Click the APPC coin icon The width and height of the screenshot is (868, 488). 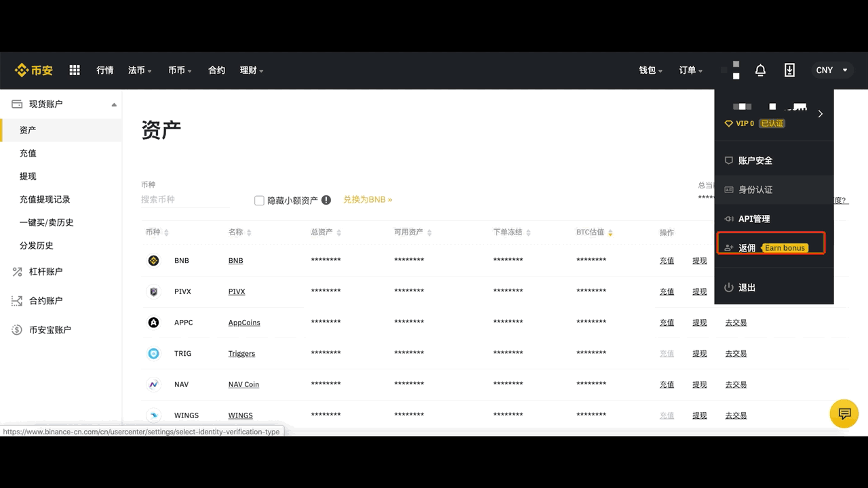pyautogui.click(x=154, y=323)
